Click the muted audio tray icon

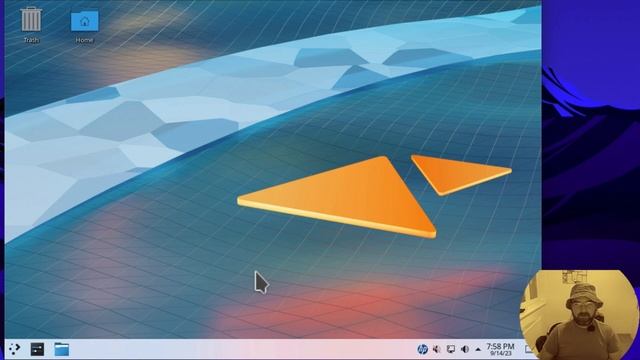point(437,349)
